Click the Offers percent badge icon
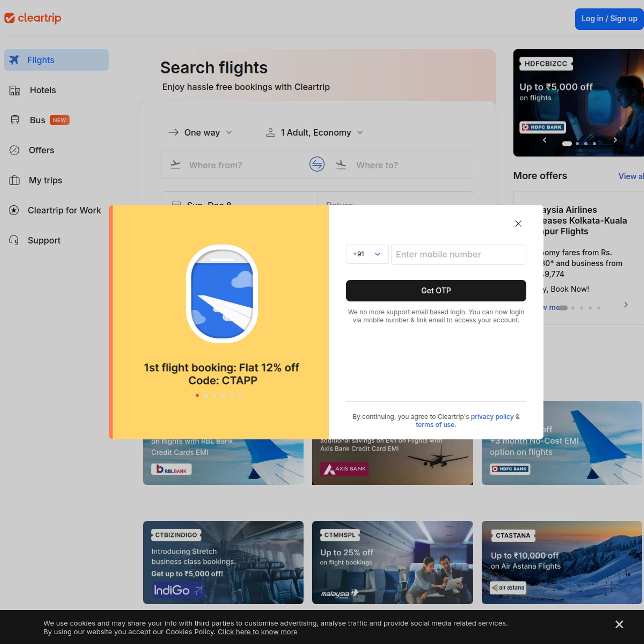This screenshot has height=644, width=644. (x=14, y=150)
